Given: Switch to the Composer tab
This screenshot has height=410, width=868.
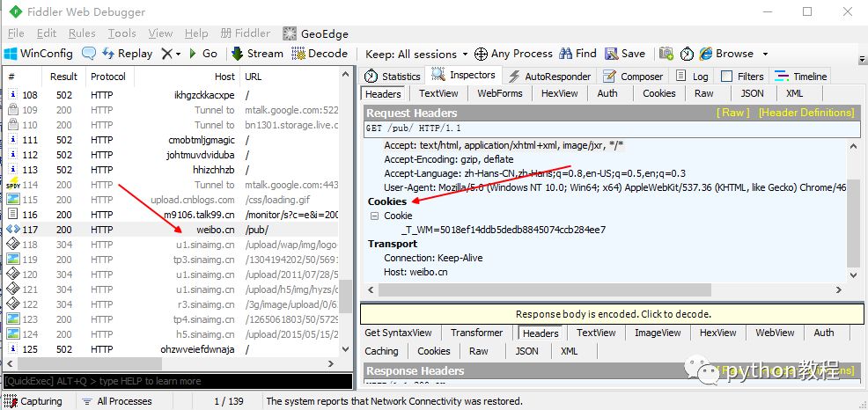Looking at the screenshot, I should point(633,77).
